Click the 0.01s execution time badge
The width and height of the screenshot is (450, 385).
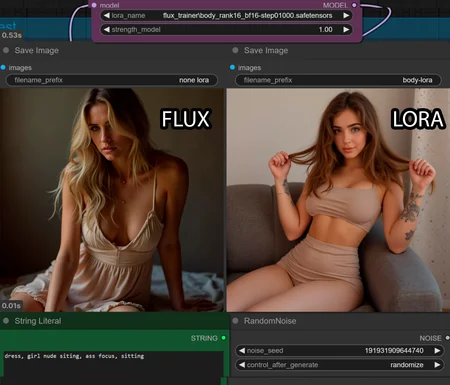coord(11,305)
